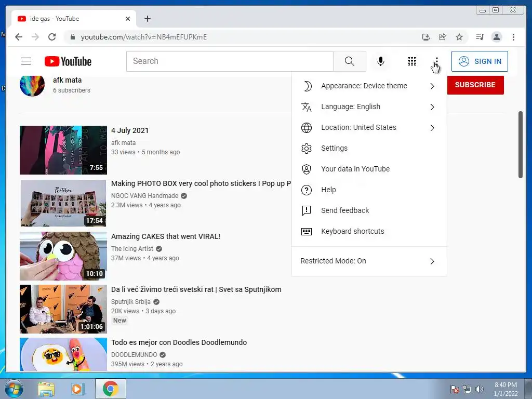The width and height of the screenshot is (532, 399).
Task: Open 'Amazing CAKES that went VIRAL!' video
Action: (166, 236)
